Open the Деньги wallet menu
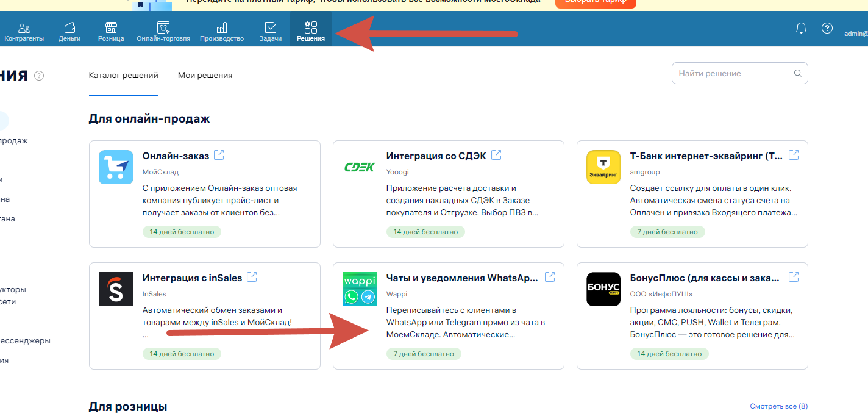 [69, 32]
